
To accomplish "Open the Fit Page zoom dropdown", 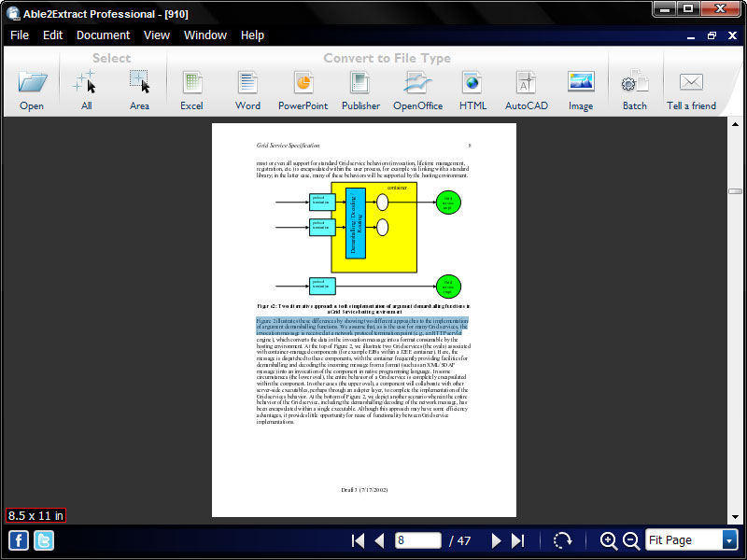I will (727, 539).
